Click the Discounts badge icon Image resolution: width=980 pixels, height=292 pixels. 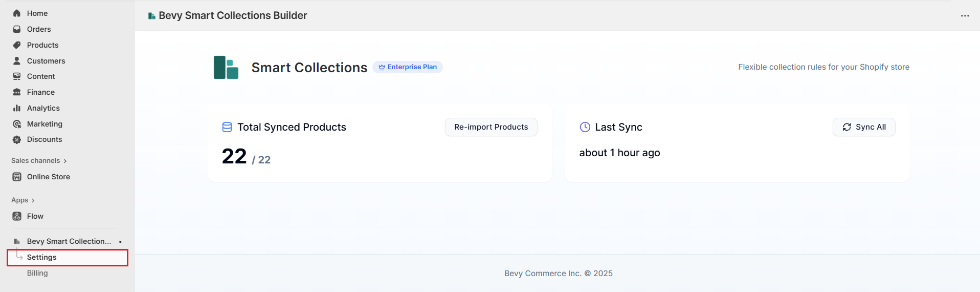tap(17, 139)
